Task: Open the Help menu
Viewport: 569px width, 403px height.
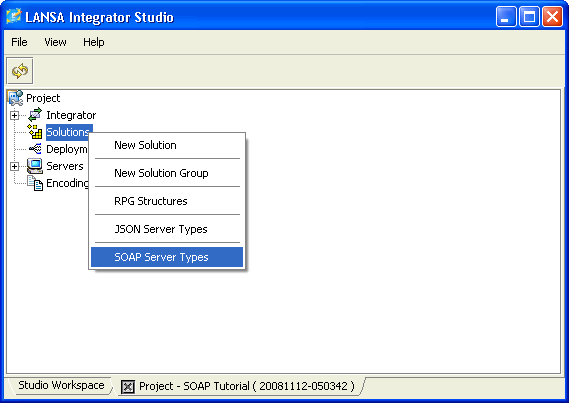Action: coord(94,42)
